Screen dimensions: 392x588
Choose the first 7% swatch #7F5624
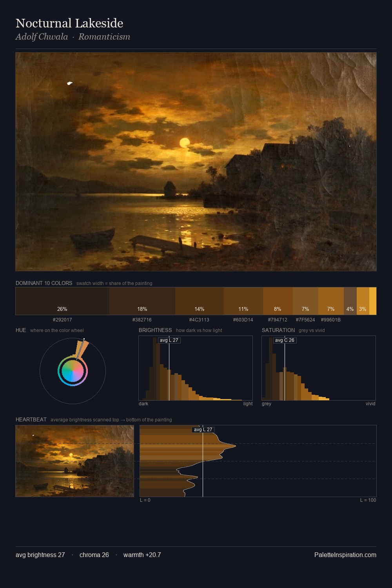pyautogui.click(x=305, y=301)
